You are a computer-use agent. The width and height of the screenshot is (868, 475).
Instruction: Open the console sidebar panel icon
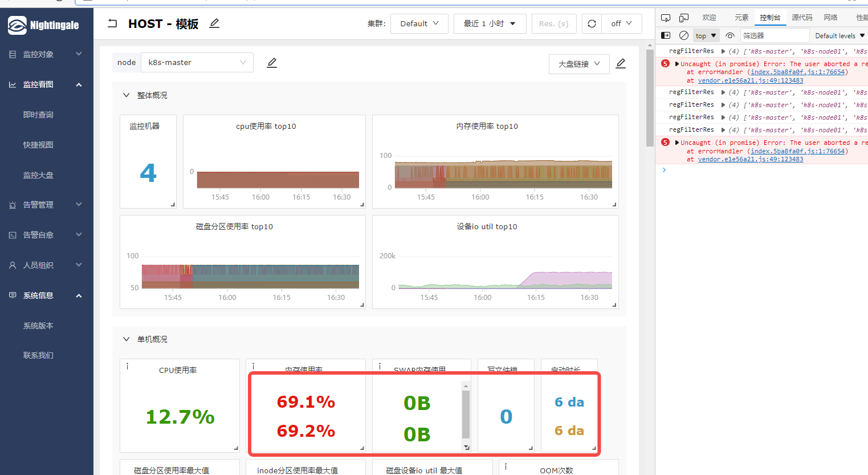click(x=666, y=35)
